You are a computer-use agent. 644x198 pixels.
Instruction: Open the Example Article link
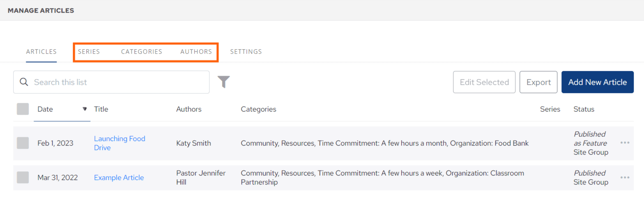point(119,178)
